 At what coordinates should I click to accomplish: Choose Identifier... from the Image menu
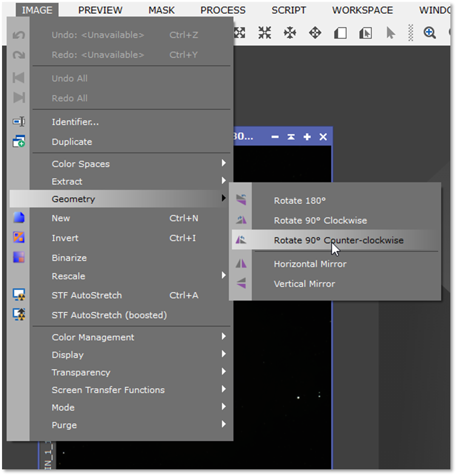[75, 122]
